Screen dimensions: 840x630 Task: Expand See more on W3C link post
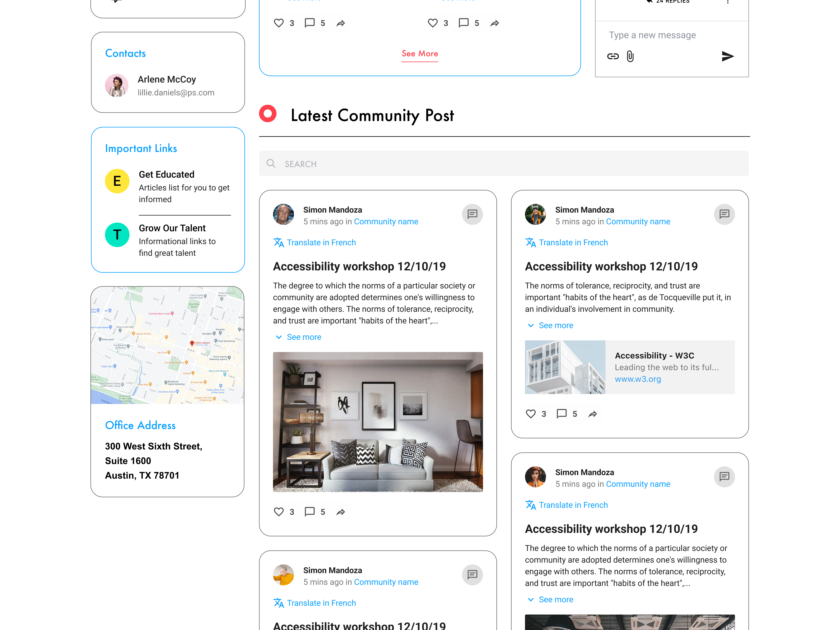click(x=556, y=325)
